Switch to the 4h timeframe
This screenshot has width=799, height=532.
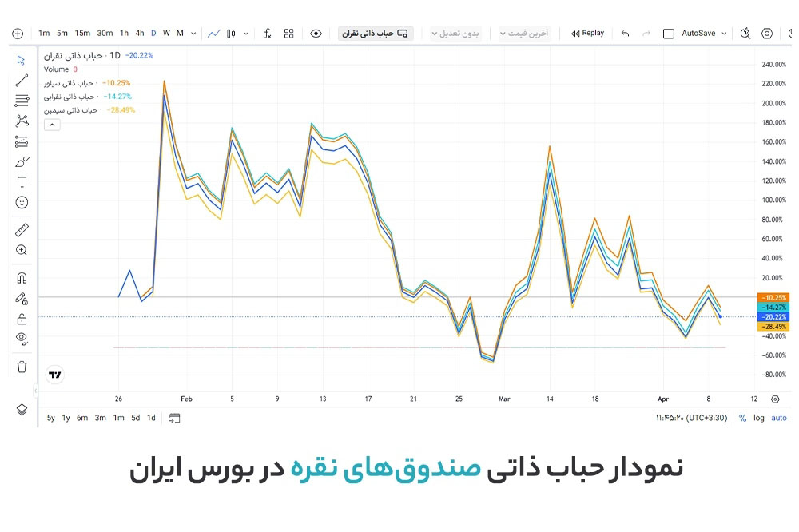(x=140, y=34)
